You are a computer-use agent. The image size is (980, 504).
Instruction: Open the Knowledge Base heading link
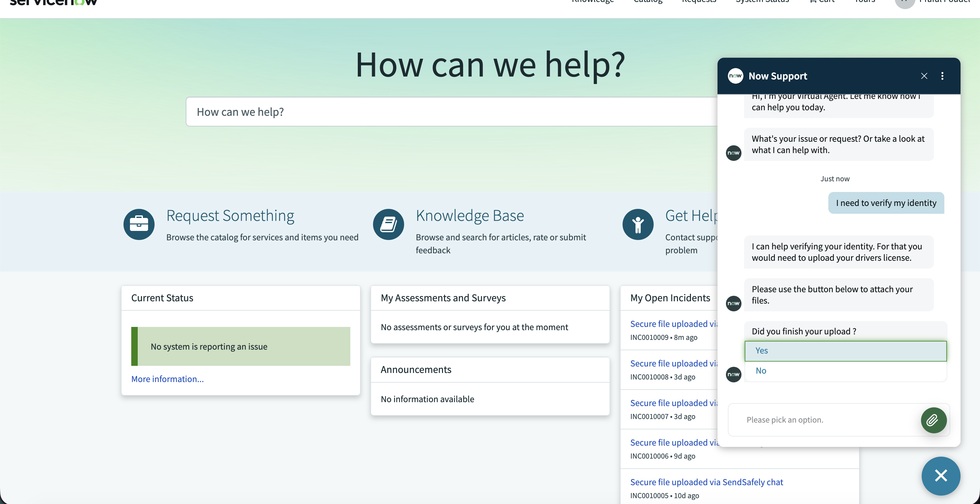(470, 215)
